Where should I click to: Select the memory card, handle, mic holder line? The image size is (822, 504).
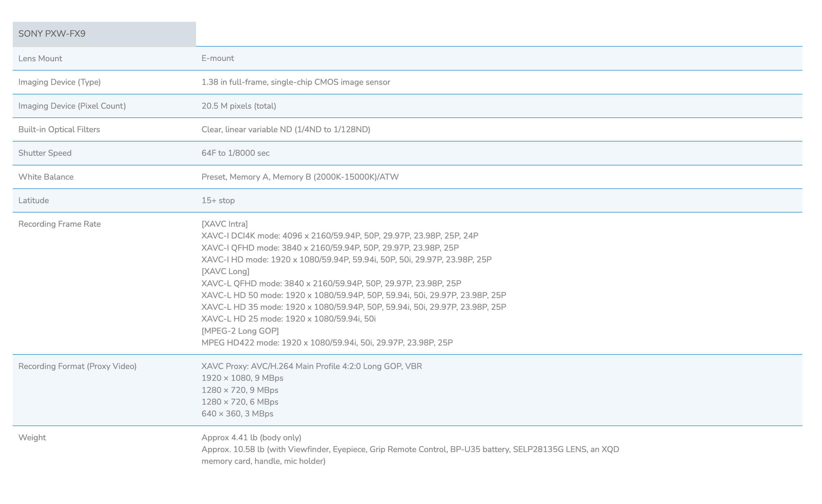point(263,461)
